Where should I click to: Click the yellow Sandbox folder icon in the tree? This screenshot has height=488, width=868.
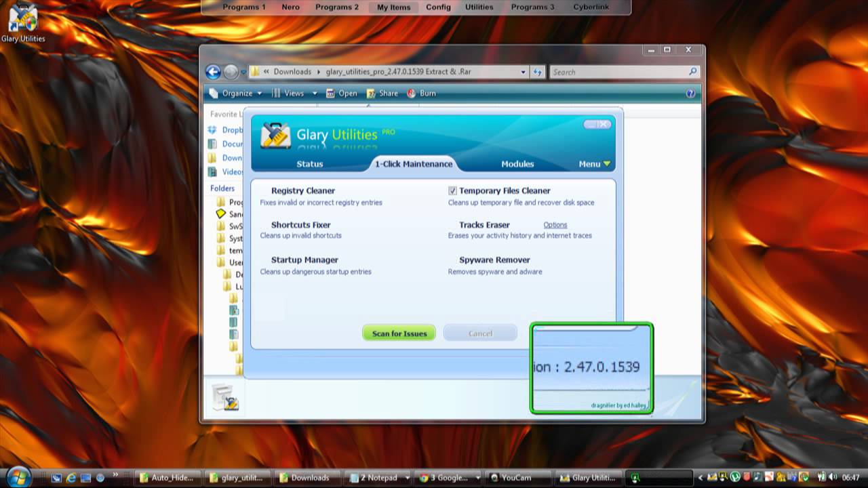click(220, 214)
